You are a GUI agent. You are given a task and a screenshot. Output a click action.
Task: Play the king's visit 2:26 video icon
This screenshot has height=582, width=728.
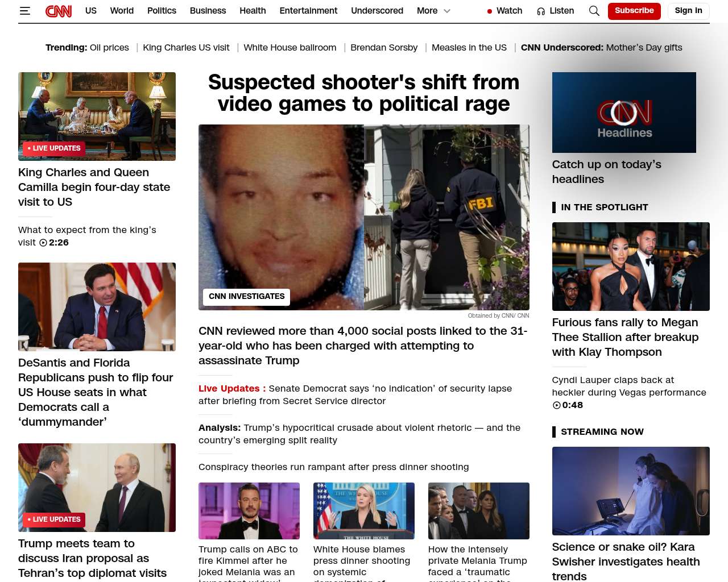pyautogui.click(x=43, y=243)
